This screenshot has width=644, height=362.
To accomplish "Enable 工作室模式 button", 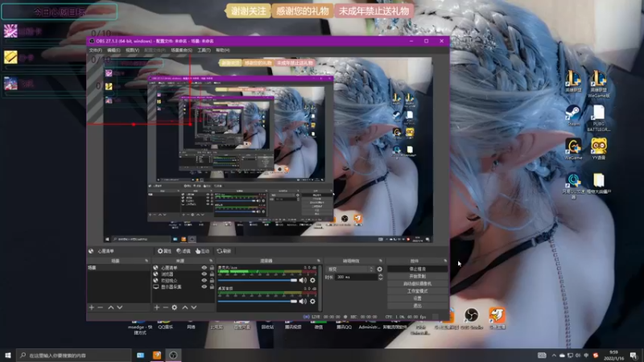I will [417, 291].
